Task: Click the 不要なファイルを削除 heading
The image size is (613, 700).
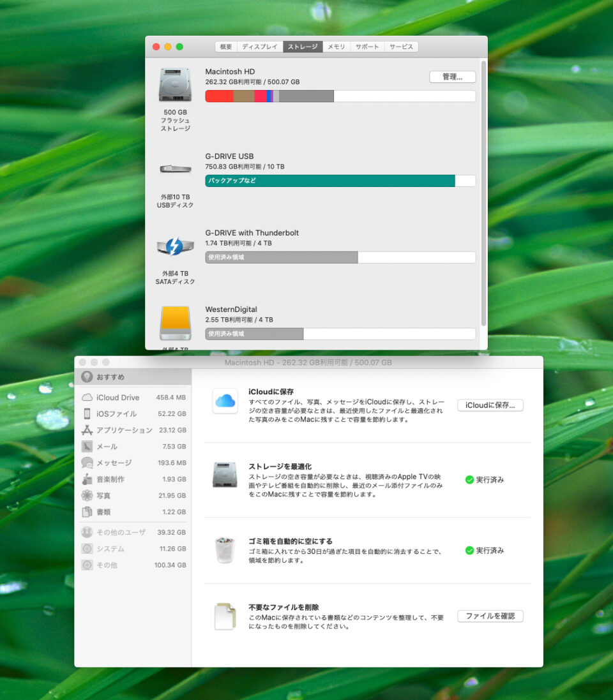Action: click(x=284, y=607)
